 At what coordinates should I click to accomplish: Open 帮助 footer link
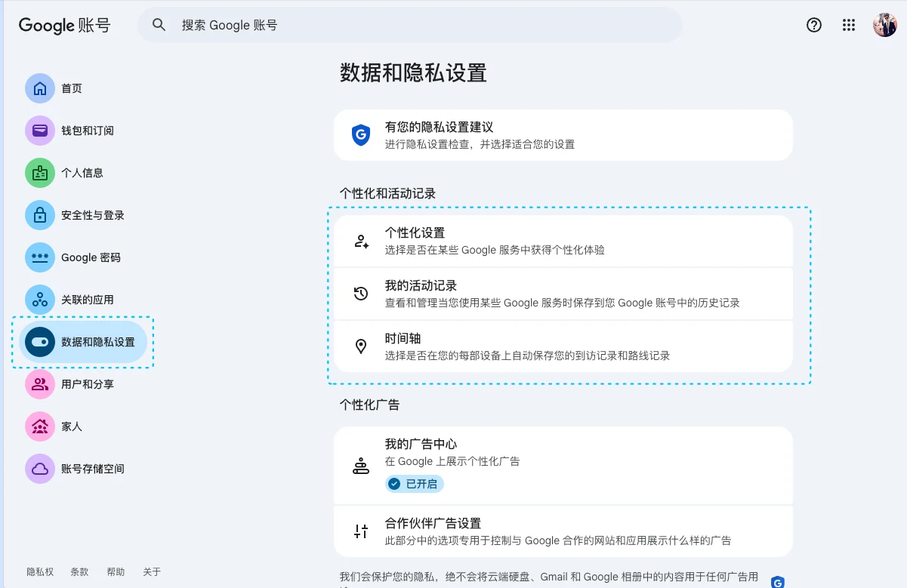pos(116,572)
